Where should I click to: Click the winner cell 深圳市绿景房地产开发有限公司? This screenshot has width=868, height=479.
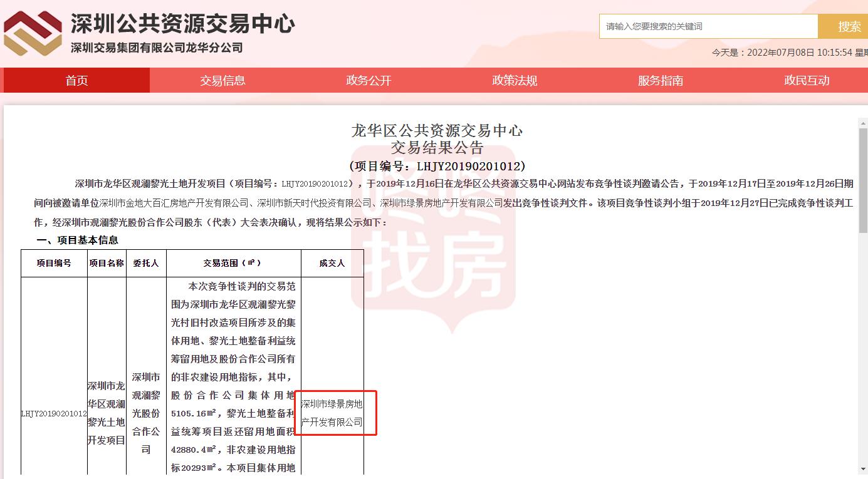tap(332, 413)
